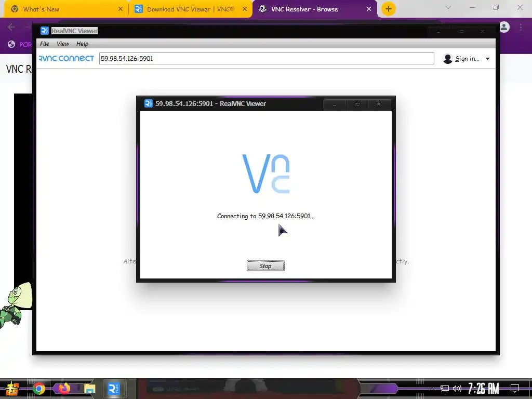This screenshot has width=532, height=399.
Task: Close the Download VNC Viewer tab
Action: tap(245, 9)
